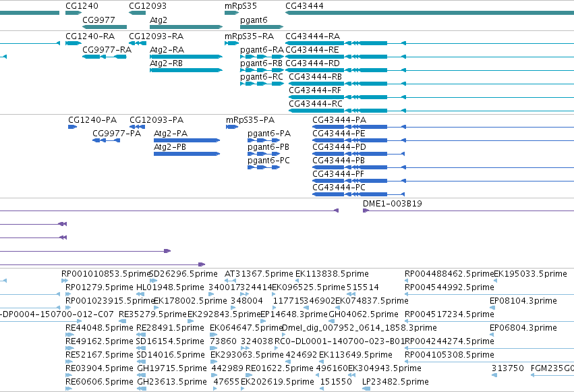Select the pgant6-RB transcript
The height and width of the screenshot is (392, 574).
pyautogui.click(x=262, y=70)
